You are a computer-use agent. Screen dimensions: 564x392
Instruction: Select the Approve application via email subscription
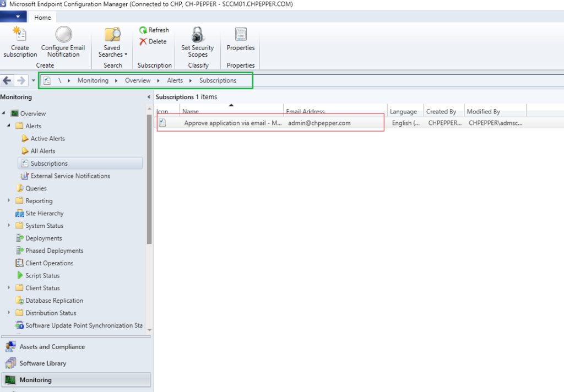coord(233,123)
